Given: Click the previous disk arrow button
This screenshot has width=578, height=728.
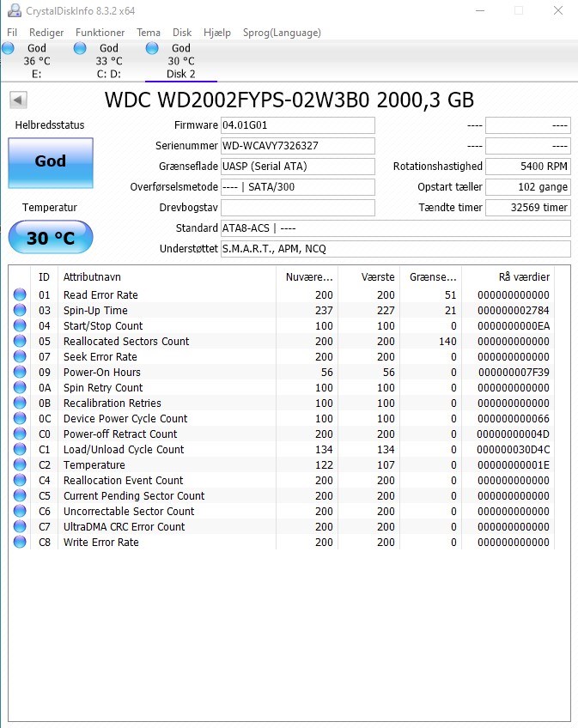Looking at the screenshot, I should click(17, 100).
